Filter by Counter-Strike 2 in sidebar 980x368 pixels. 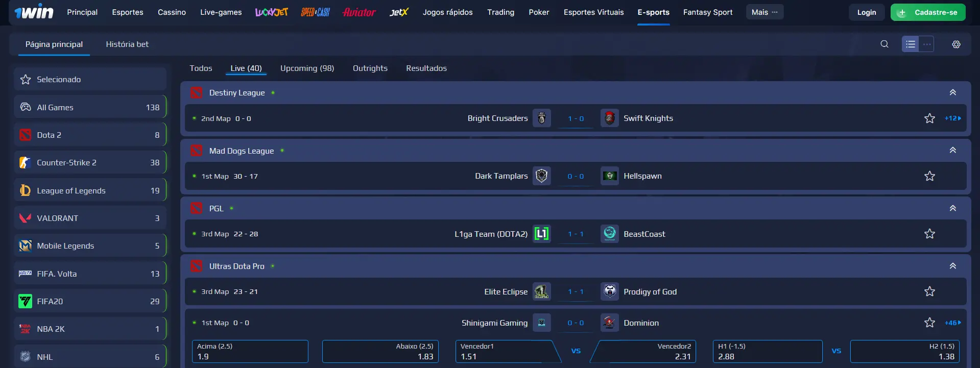[90, 163]
